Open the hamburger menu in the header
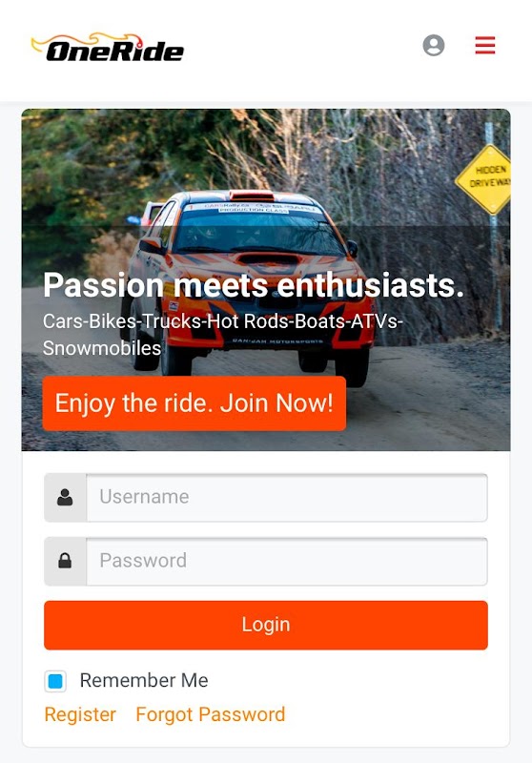The width and height of the screenshot is (532, 763). 485,45
